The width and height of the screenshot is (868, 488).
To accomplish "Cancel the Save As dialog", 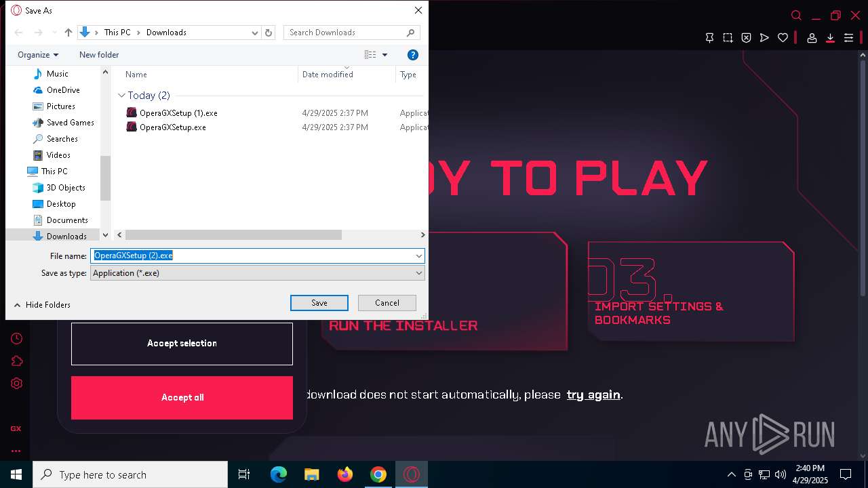I will [x=387, y=303].
